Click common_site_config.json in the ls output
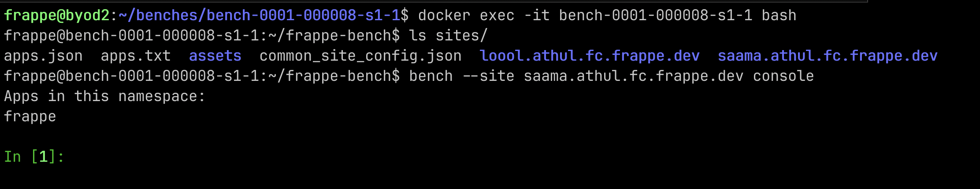 tap(360, 56)
